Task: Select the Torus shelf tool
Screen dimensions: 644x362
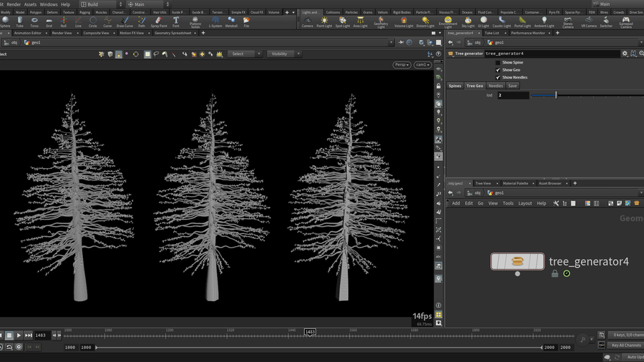Action: click(34, 21)
